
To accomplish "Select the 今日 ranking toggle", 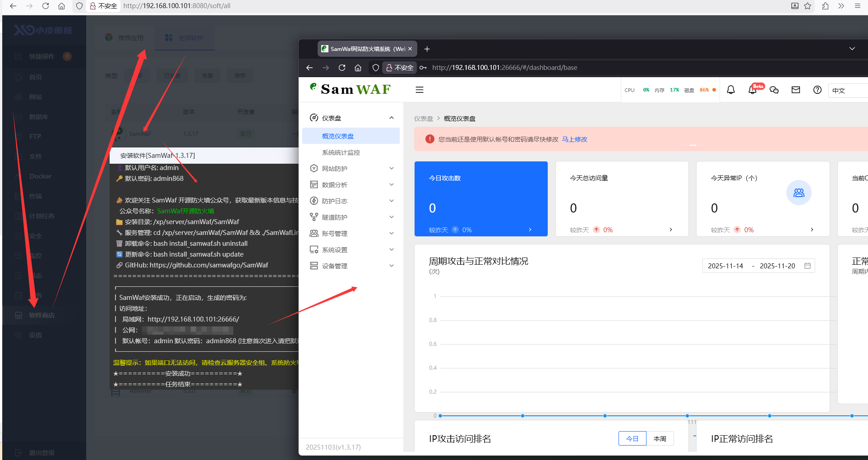I will 632,438.
